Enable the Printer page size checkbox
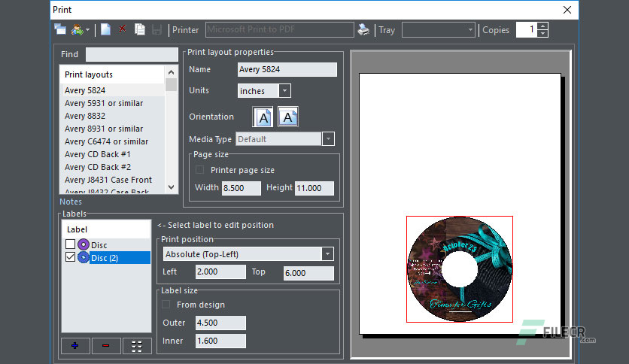The height and width of the screenshot is (364, 629). click(200, 169)
